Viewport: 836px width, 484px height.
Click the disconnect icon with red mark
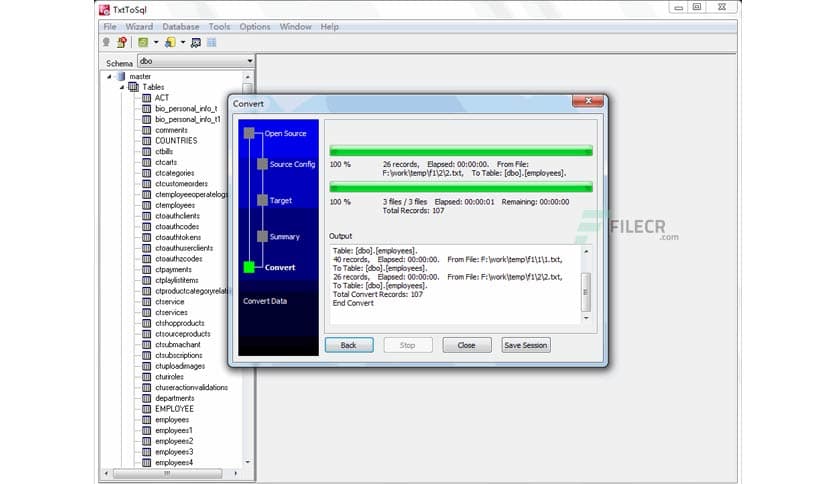(122, 42)
